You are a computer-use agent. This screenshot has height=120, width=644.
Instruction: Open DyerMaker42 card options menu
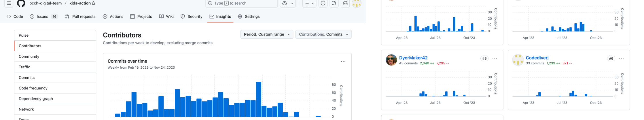point(495,58)
